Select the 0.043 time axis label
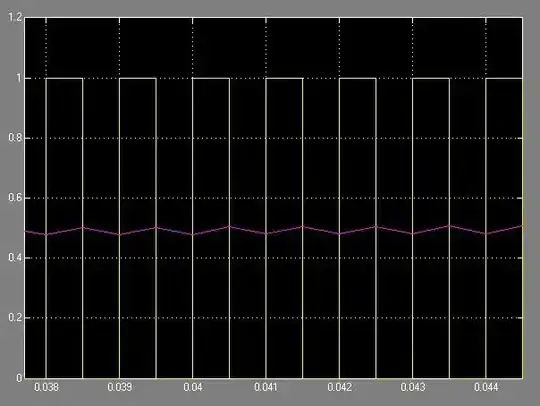The height and width of the screenshot is (406, 540). (x=413, y=387)
